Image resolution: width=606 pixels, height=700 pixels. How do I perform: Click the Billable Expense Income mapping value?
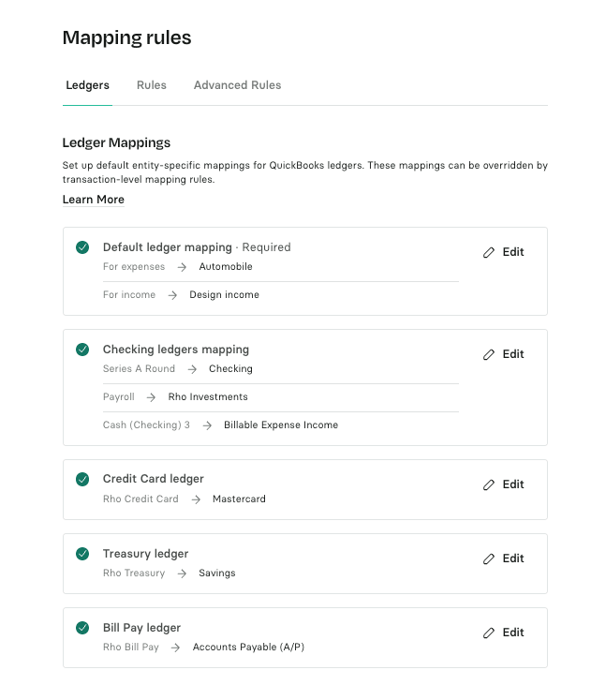click(281, 425)
